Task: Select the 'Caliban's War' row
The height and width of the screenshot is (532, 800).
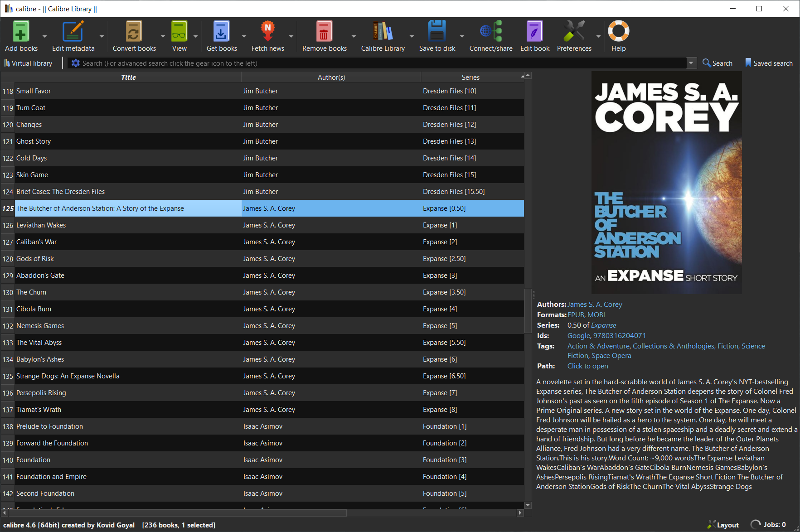Action: coord(263,242)
